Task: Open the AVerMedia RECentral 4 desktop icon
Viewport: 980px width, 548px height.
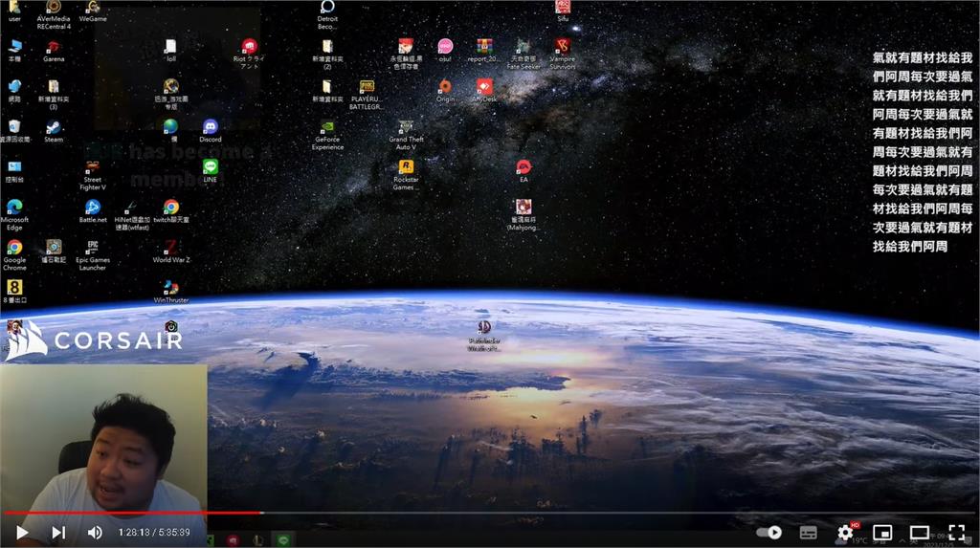Action: point(54,14)
